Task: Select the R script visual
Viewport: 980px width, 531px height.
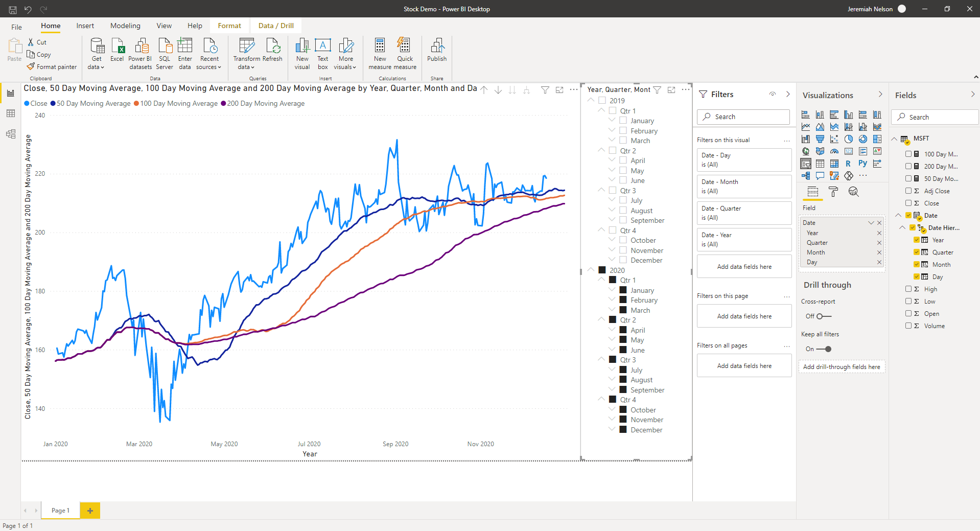Action: pos(848,164)
